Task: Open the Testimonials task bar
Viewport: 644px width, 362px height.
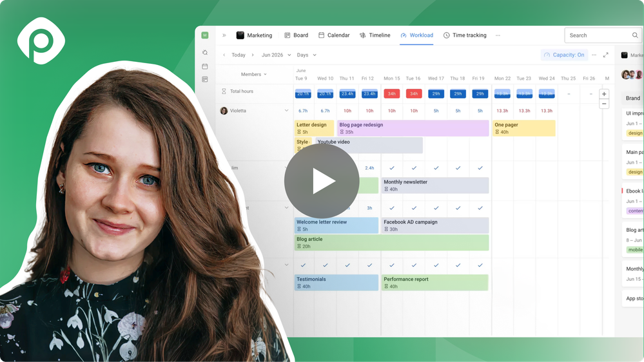Action: [x=337, y=282]
